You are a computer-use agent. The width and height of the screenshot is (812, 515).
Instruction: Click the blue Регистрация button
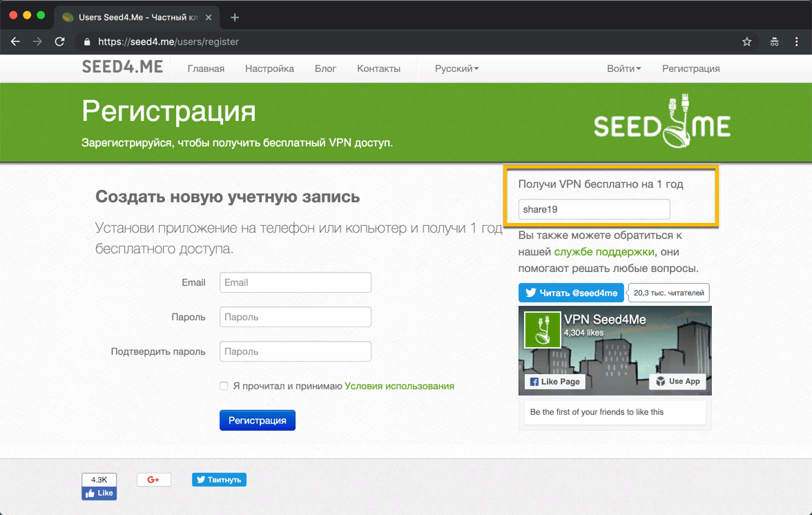coord(258,420)
